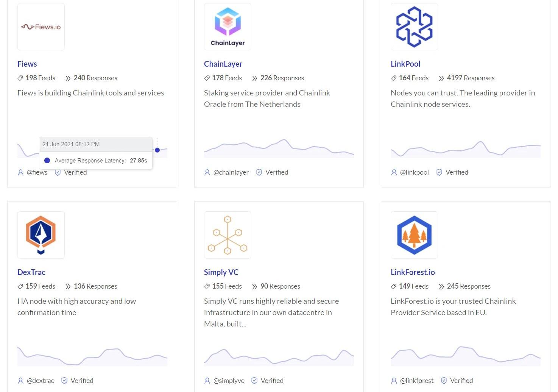The width and height of the screenshot is (558, 392).
Task: Click the '198 Feeds' count on Fiews
Action: coord(41,78)
